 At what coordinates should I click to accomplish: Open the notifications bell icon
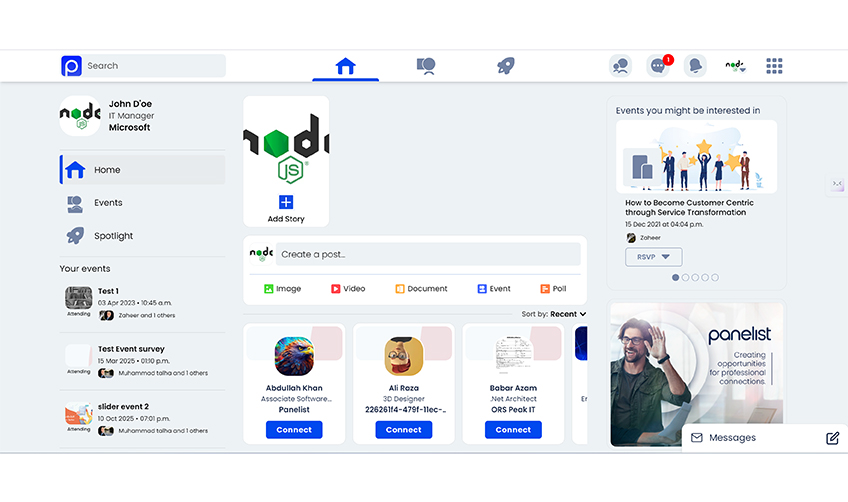pos(695,66)
